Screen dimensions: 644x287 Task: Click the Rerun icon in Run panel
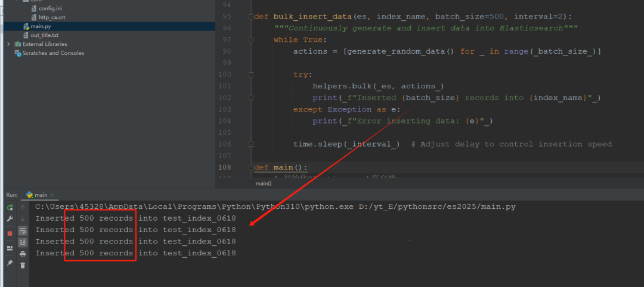pos(10,208)
